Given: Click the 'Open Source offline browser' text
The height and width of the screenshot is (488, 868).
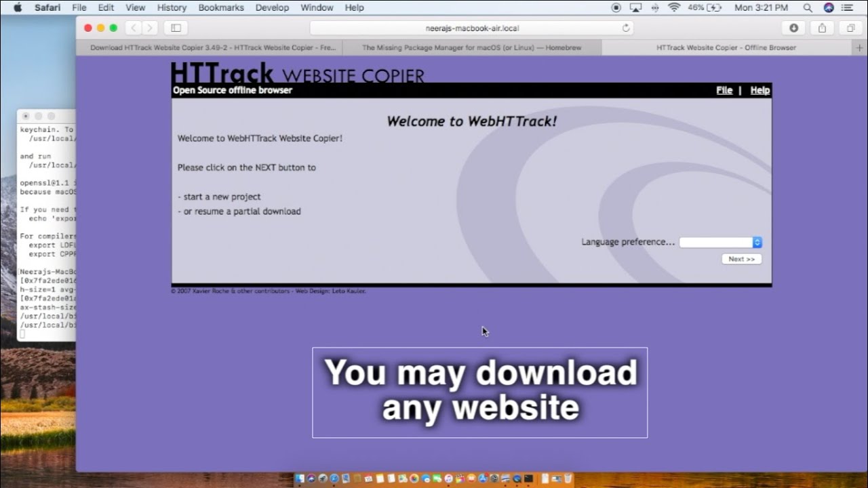Looking at the screenshot, I should [x=233, y=90].
